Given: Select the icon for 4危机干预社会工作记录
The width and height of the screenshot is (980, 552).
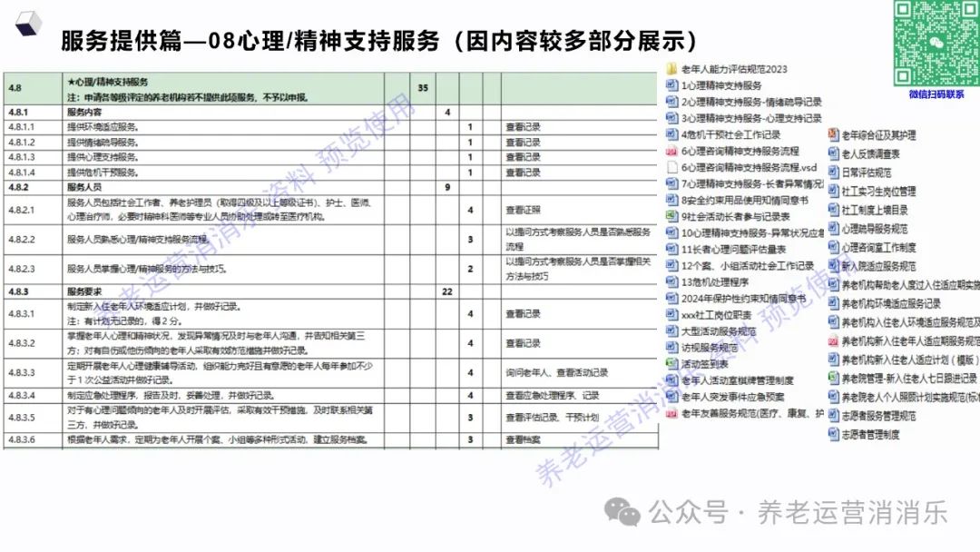Looking at the screenshot, I should (671, 134).
